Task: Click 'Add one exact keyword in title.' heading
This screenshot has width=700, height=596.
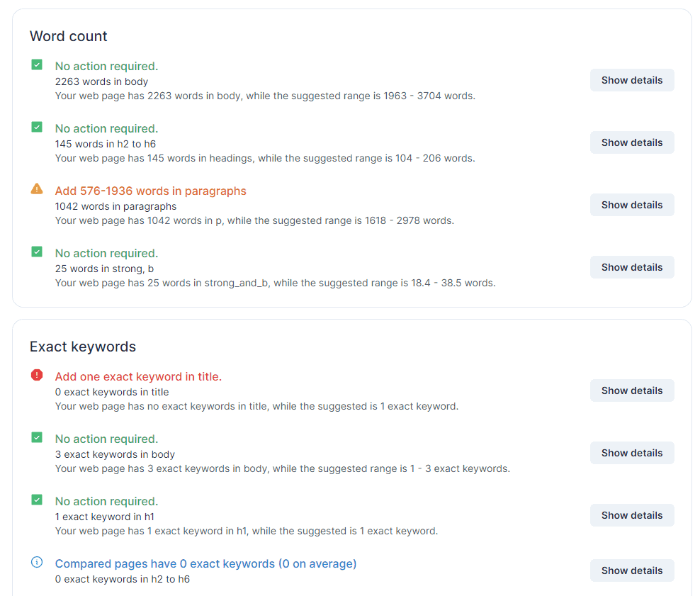Action: click(138, 377)
